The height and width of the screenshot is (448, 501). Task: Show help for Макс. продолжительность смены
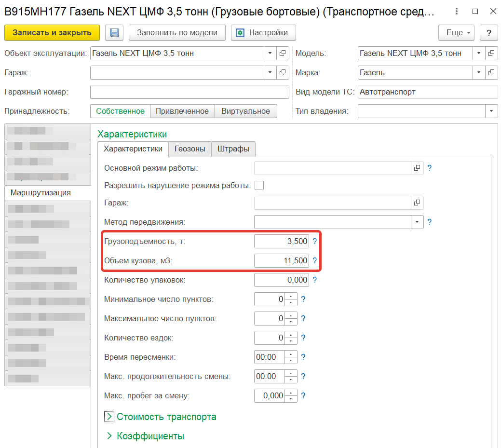point(303,377)
